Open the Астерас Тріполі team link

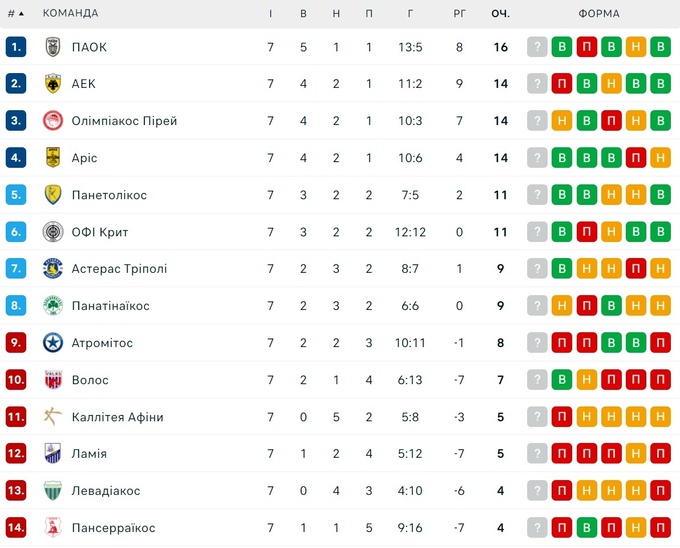pos(119,269)
